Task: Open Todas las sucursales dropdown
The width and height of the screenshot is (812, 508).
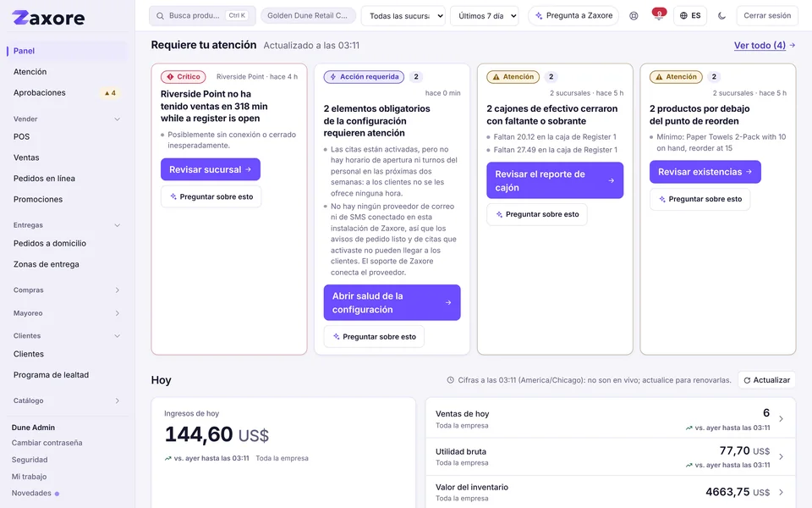Action: point(403,16)
